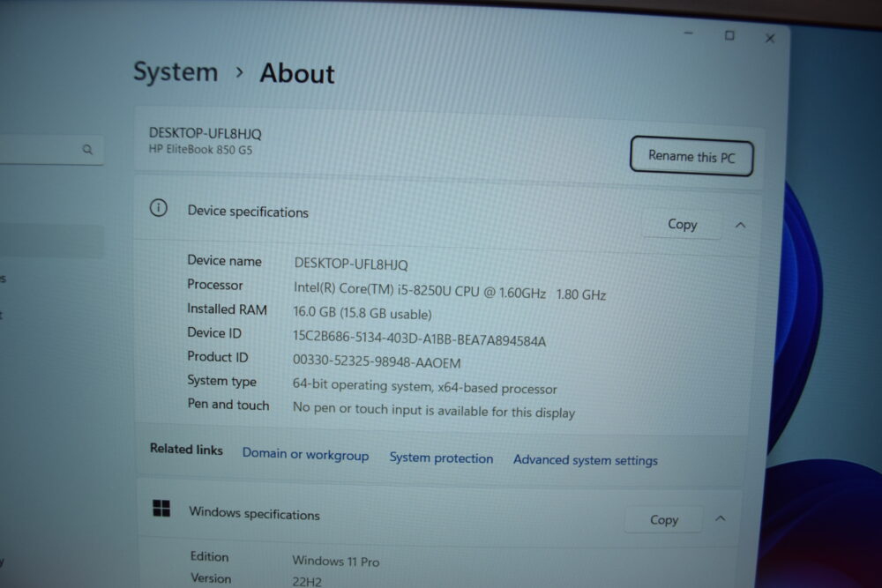Click the Windows specifications heading
The width and height of the screenshot is (882, 588).
click(x=254, y=513)
